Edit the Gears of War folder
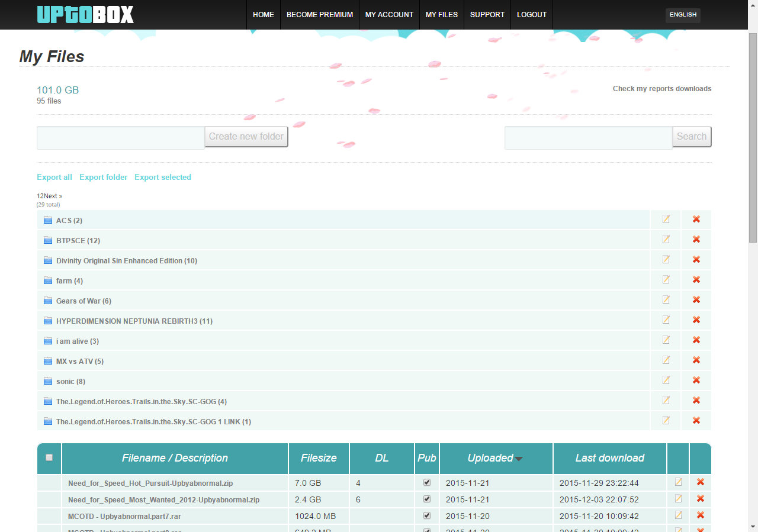The image size is (758, 532). click(666, 300)
